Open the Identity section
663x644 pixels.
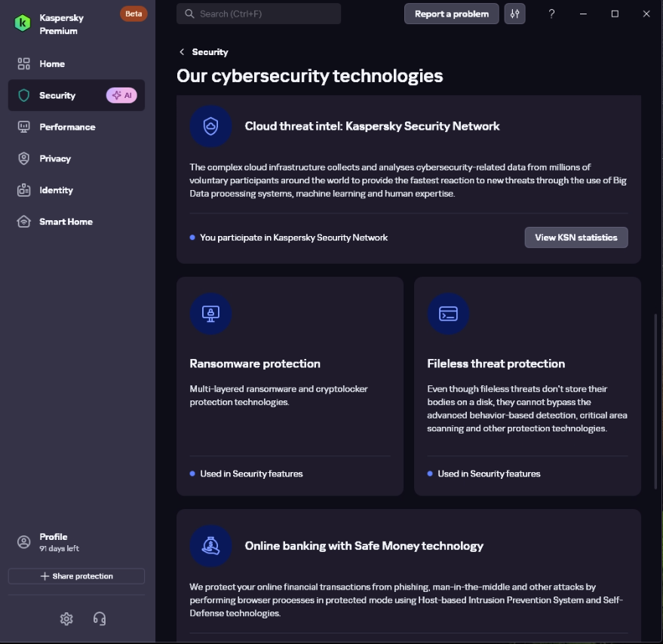[x=76, y=190]
